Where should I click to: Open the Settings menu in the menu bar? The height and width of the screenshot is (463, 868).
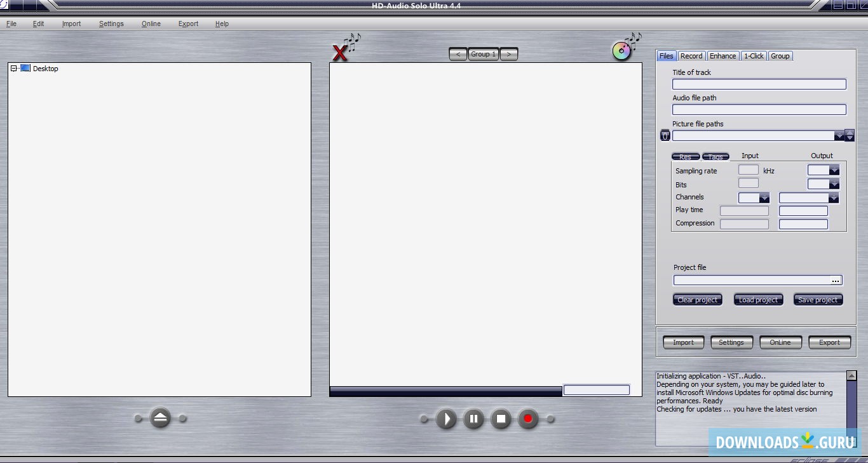(111, 23)
